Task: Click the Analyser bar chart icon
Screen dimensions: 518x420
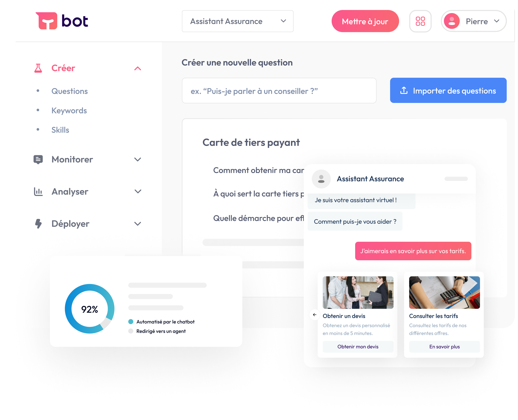Action: click(38, 191)
